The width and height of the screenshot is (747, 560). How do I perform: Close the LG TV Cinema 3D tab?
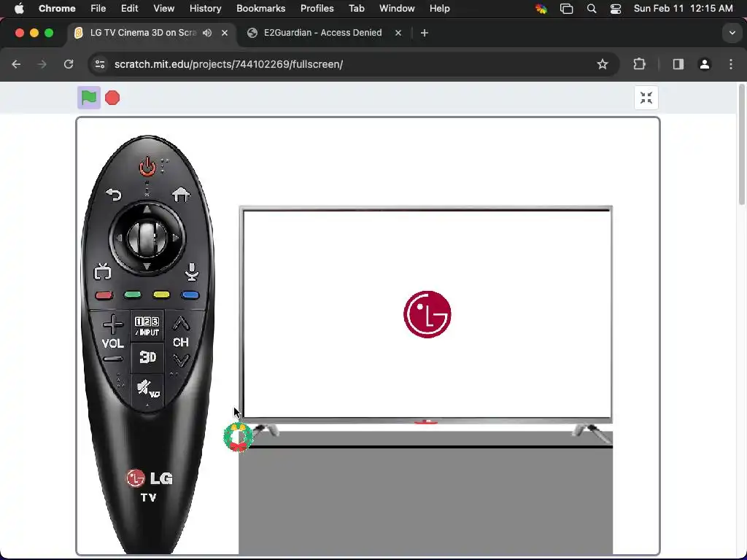coord(225,33)
